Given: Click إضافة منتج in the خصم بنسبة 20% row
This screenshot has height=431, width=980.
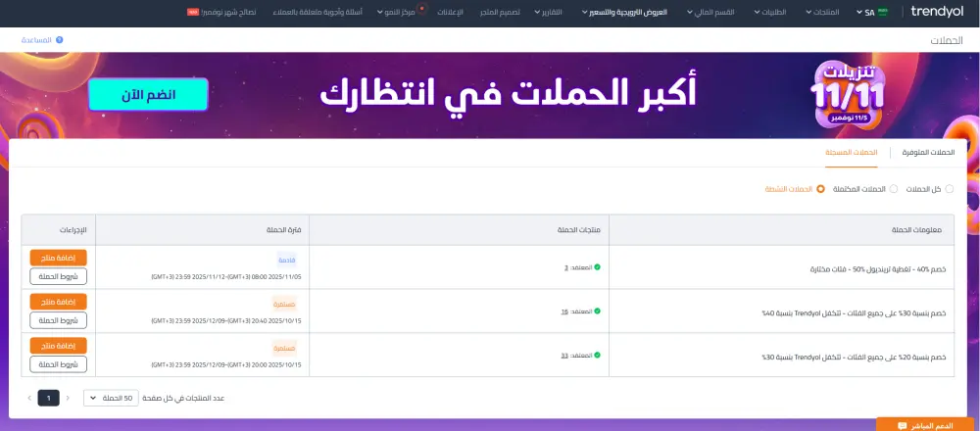Looking at the screenshot, I should click(x=58, y=346).
